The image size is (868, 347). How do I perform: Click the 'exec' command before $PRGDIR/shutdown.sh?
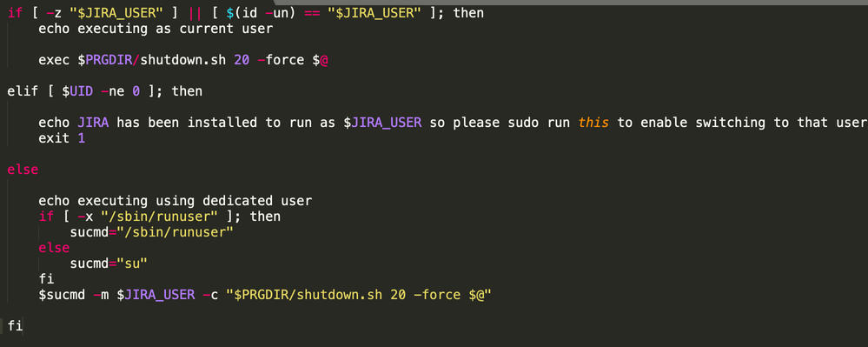[x=54, y=60]
